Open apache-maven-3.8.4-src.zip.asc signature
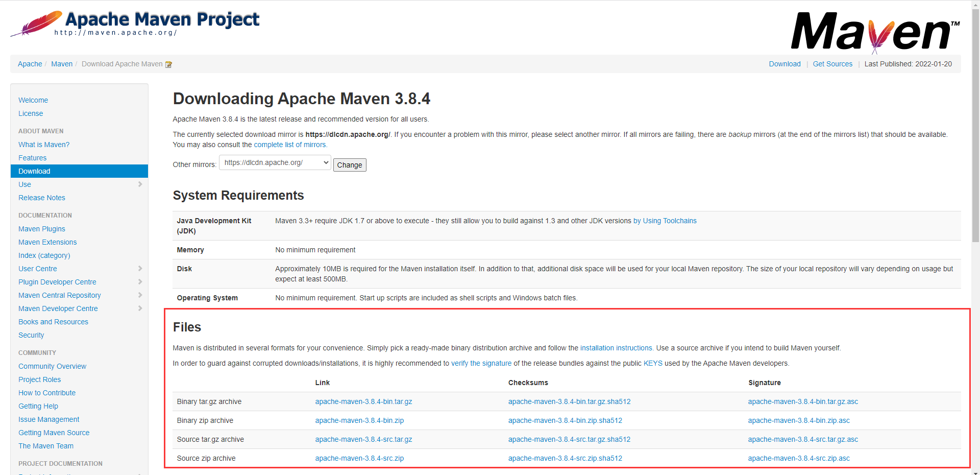The image size is (980, 475). [x=799, y=458]
